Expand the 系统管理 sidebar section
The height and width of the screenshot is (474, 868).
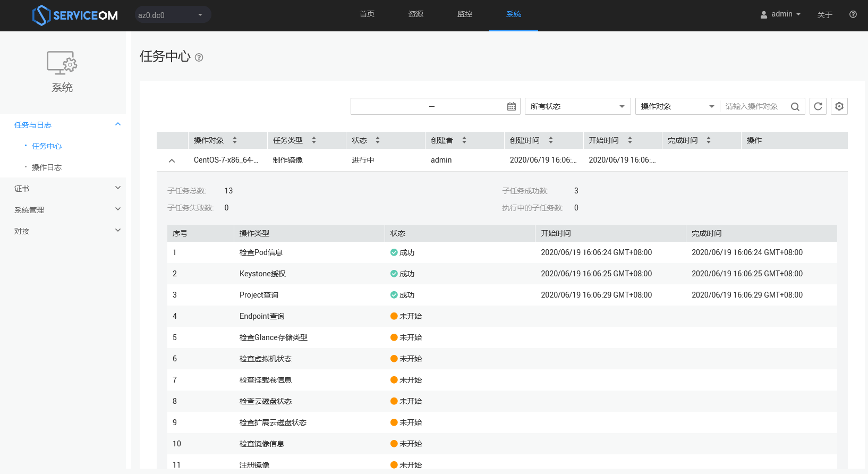[118, 209]
